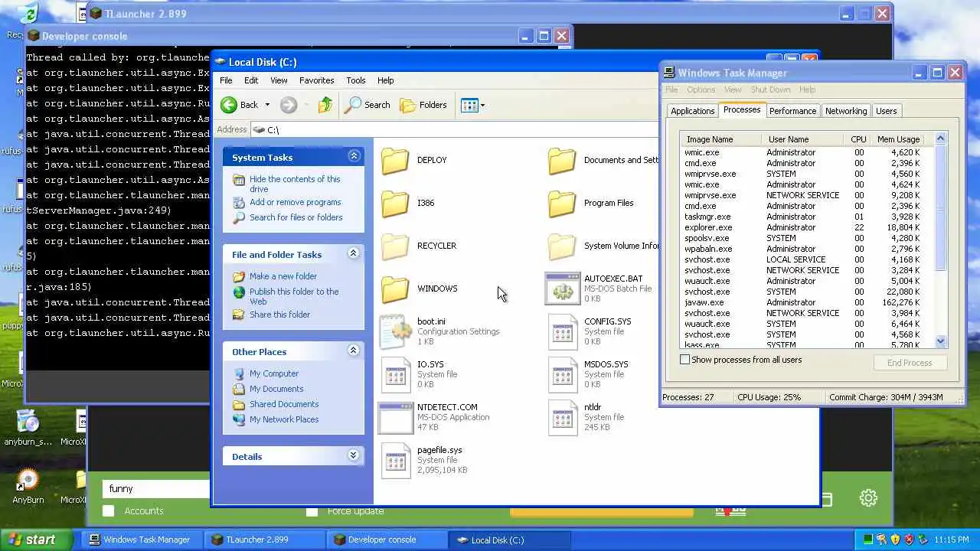Click the Up folder toolbar icon
This screenshot has height=551, width=980.
coord(325,105)
